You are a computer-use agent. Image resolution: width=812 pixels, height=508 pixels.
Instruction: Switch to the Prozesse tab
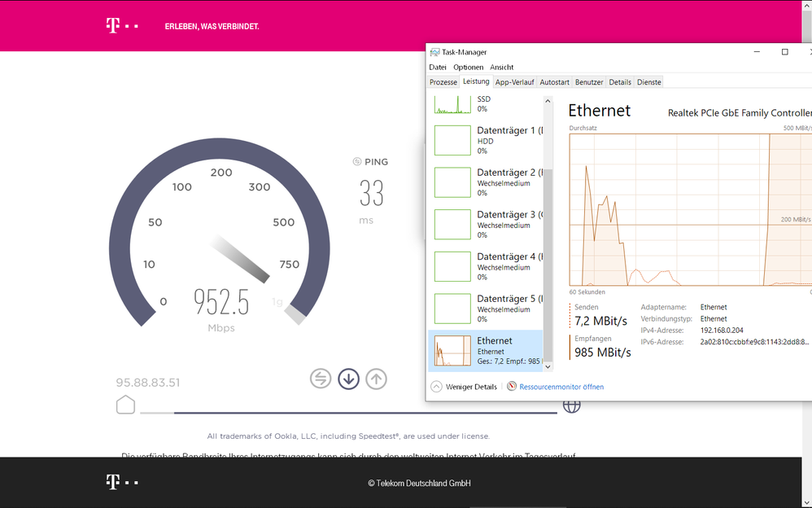click(443, 82)
